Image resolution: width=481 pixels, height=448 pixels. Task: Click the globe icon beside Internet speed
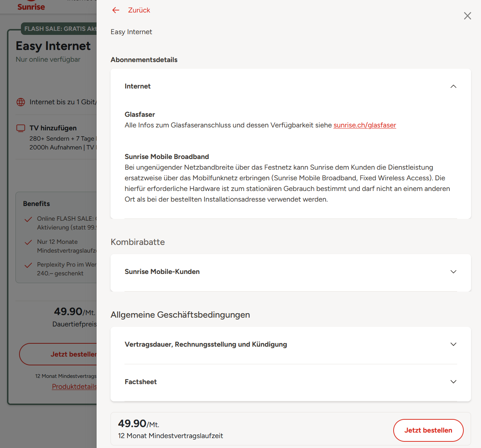click(21, 102)
